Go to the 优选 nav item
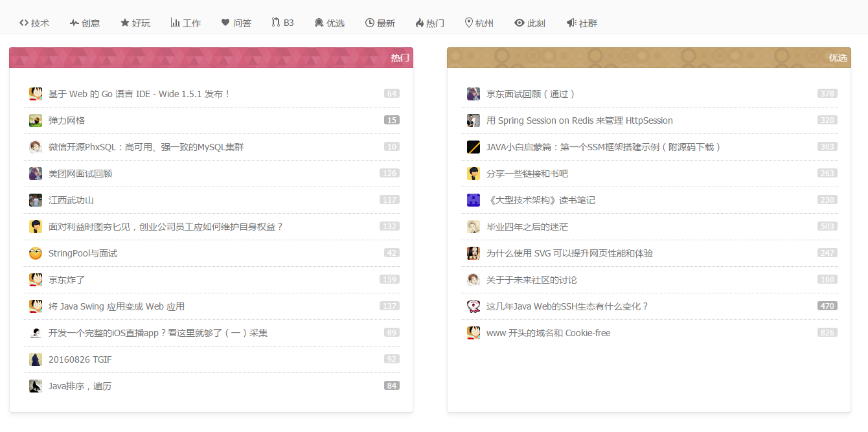Viewport: 868px width, 432px height. (x=329, y=23)
